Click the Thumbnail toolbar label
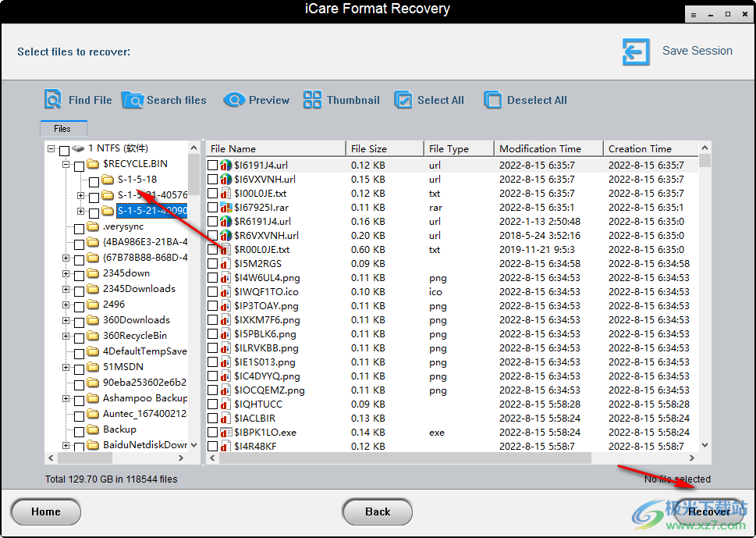This screenshot has height=538, width=756. pos(353,100)
